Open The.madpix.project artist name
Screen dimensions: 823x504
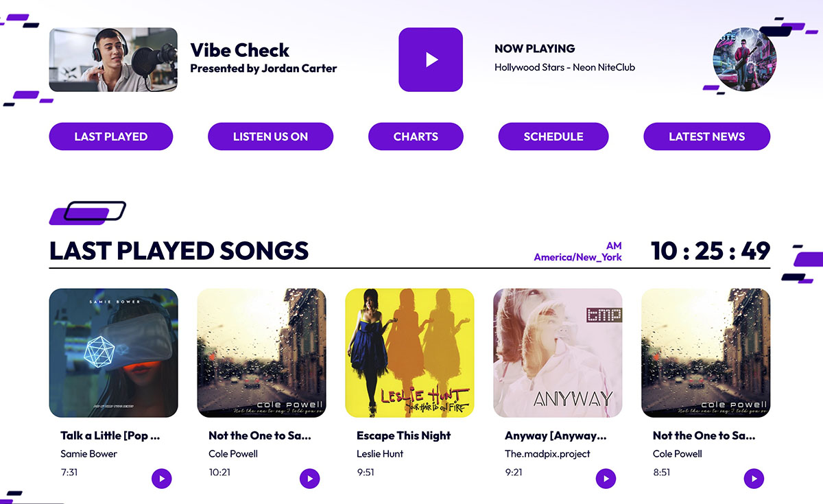click(547, 454)
